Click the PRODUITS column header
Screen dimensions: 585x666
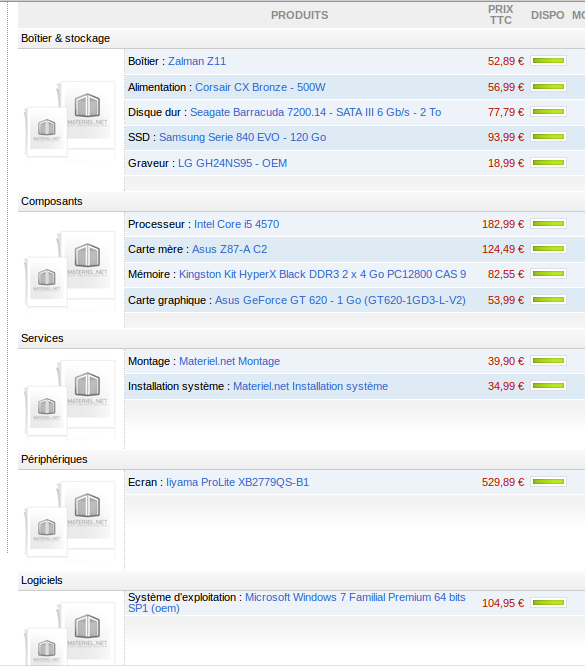click(300, 15)
